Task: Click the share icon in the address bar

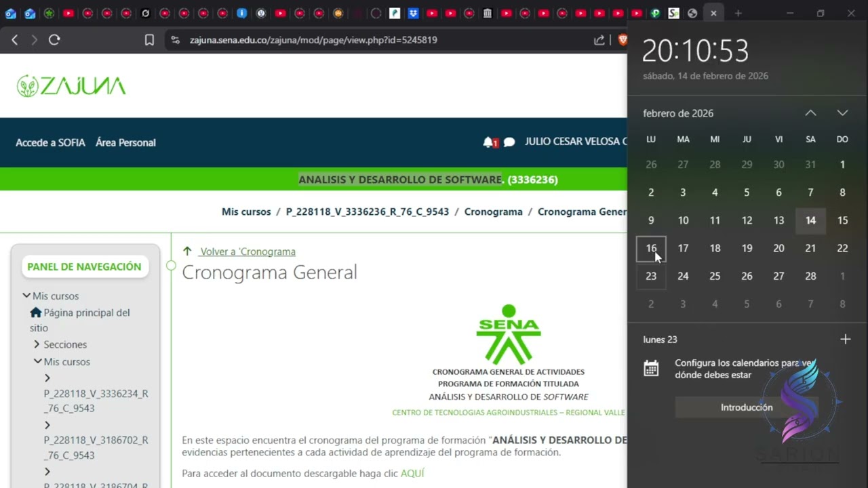Action: click(x=599, y=40)
